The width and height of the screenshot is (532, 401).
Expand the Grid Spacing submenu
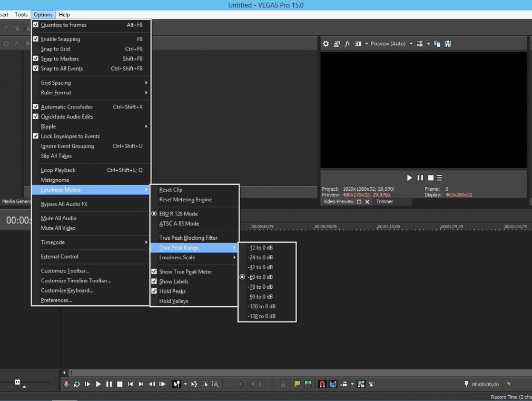91,83
